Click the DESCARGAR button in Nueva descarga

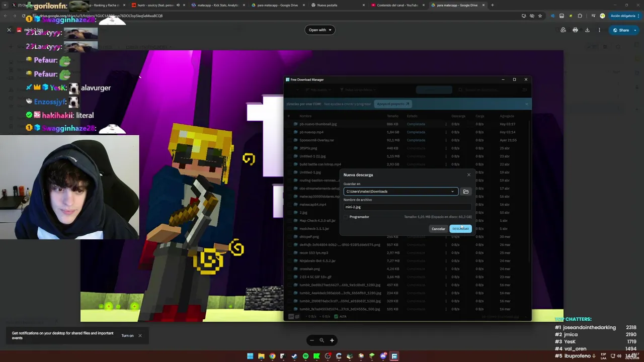(460, 229)
